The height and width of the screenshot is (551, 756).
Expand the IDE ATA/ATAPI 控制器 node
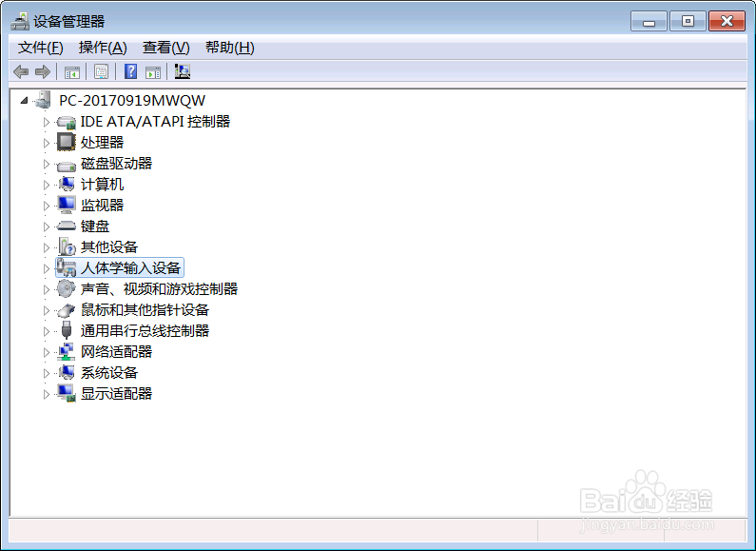click(47, 122)
